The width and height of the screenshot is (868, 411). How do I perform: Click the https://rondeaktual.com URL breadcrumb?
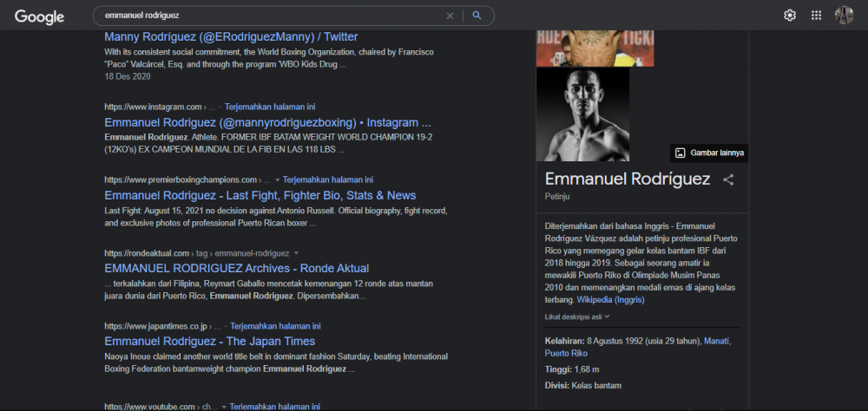click(196, 253)
